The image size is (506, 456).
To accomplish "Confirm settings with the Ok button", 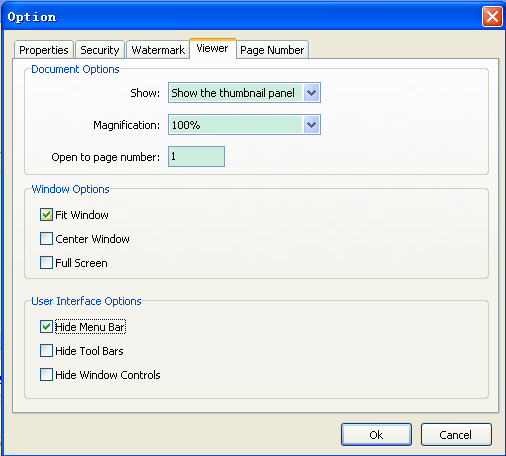I will (376, 435).
